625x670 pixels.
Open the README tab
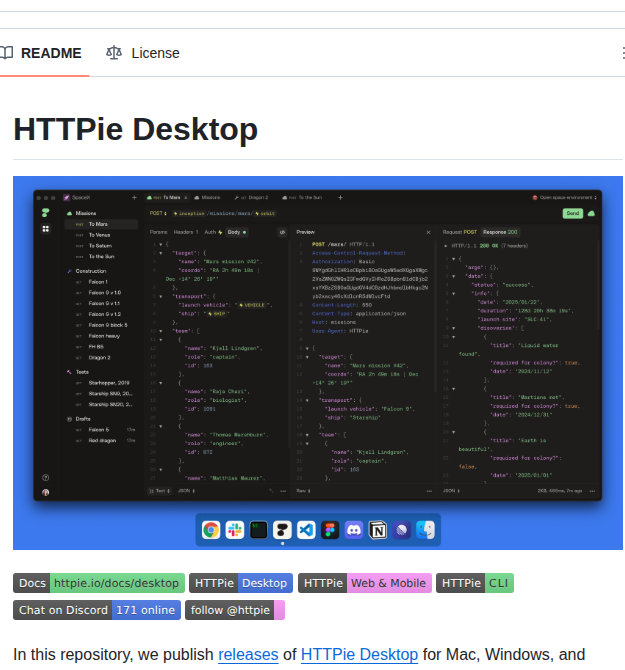(x=41, y=53)
